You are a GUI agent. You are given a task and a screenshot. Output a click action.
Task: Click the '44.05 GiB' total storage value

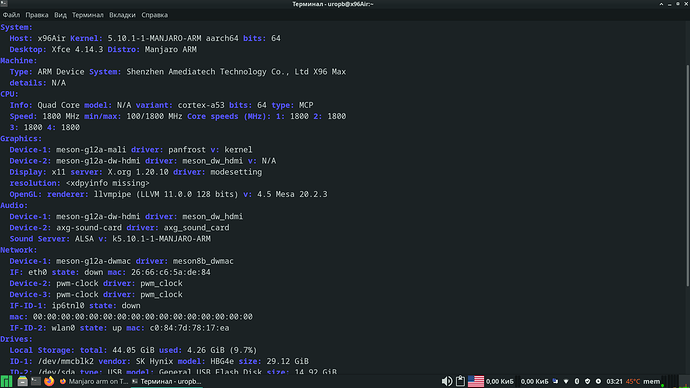[133, 350]
